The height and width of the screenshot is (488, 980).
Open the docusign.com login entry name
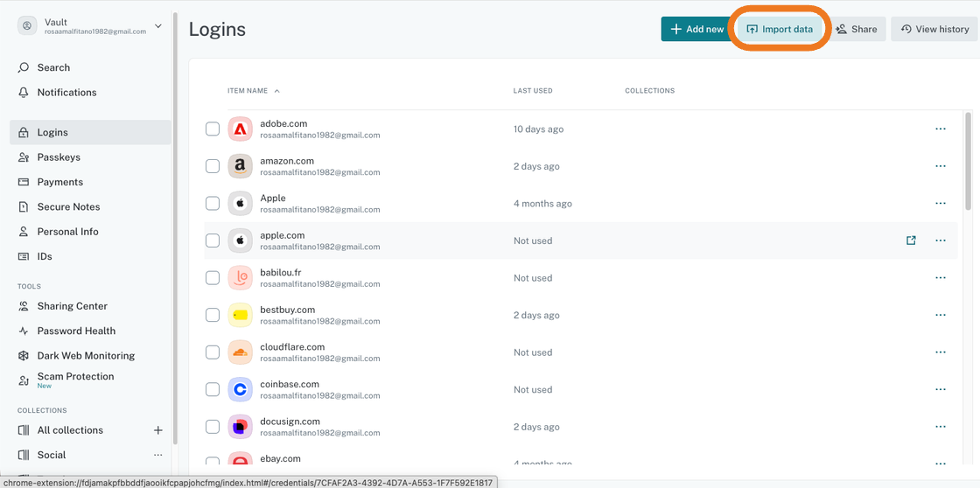point(290,422)
